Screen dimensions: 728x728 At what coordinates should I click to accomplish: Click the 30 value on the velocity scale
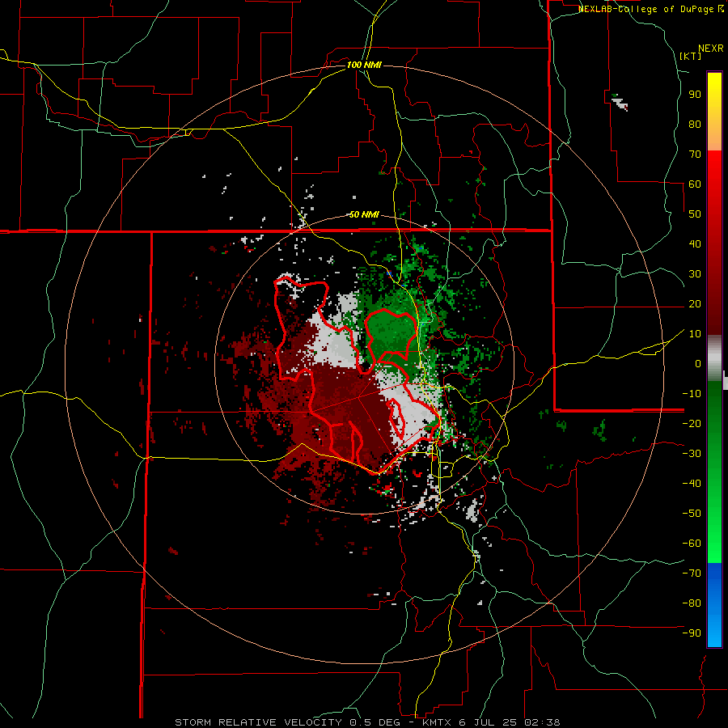[695, 274]
